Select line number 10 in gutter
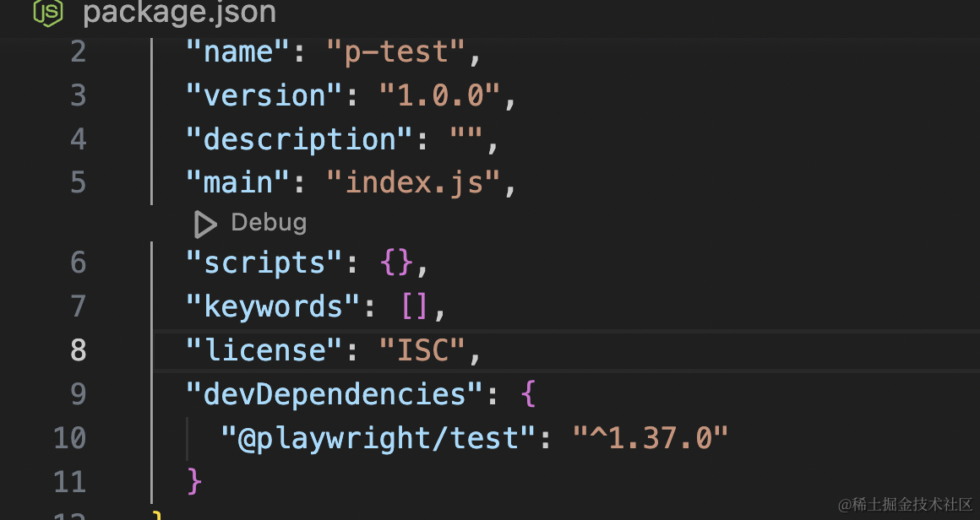The image size is (980, 520). tap(70, 438)
